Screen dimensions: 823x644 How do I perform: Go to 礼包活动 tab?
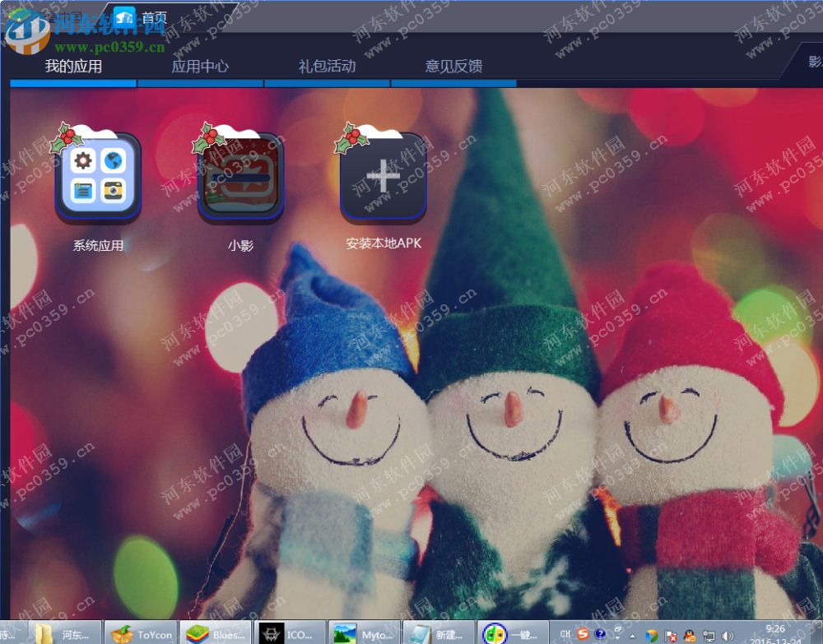click(x=327, y=67)
